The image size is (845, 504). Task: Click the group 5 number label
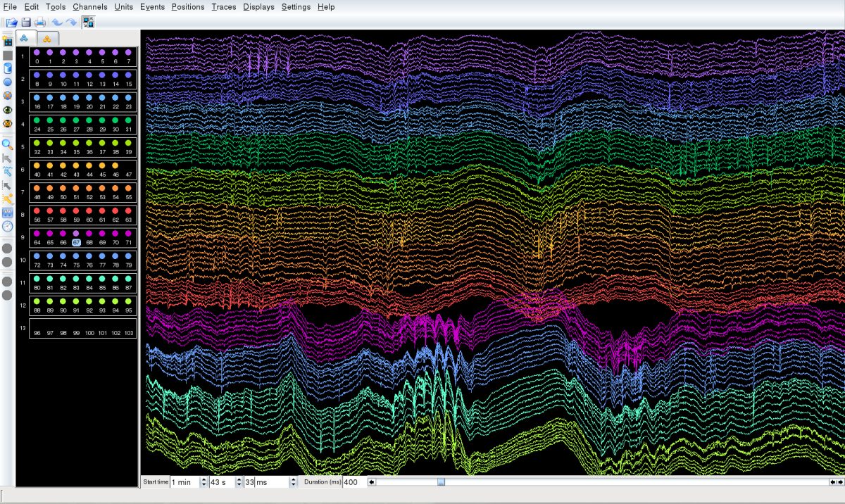(x=23, y=146)
